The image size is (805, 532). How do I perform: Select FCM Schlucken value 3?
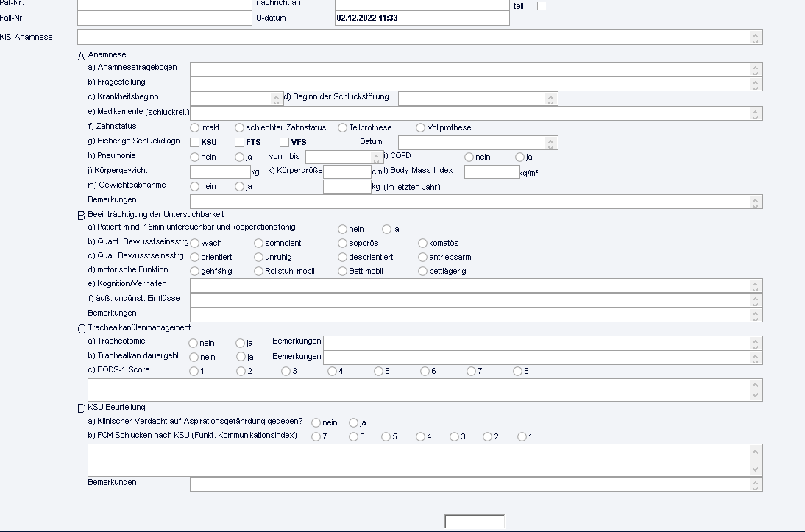(x=454, y=436)
